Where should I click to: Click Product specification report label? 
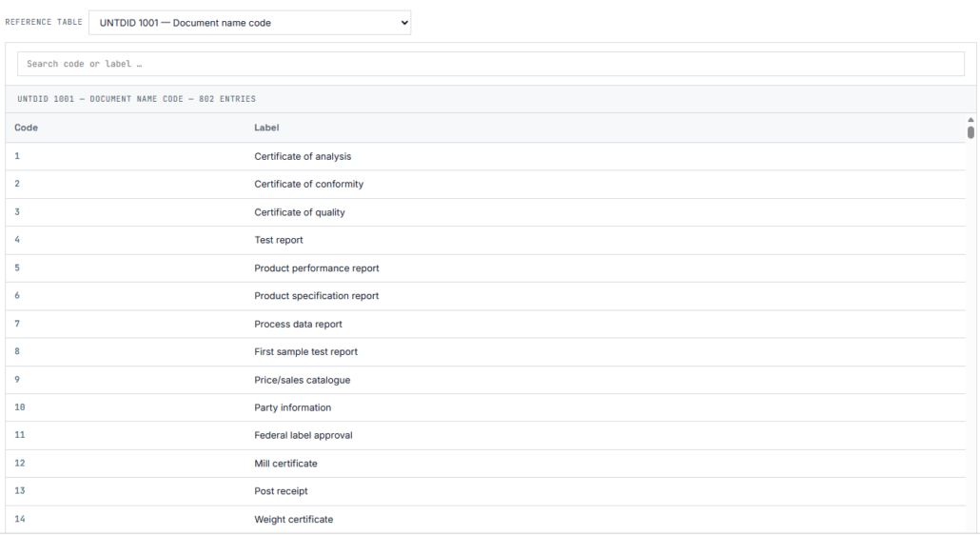point(316,296)
